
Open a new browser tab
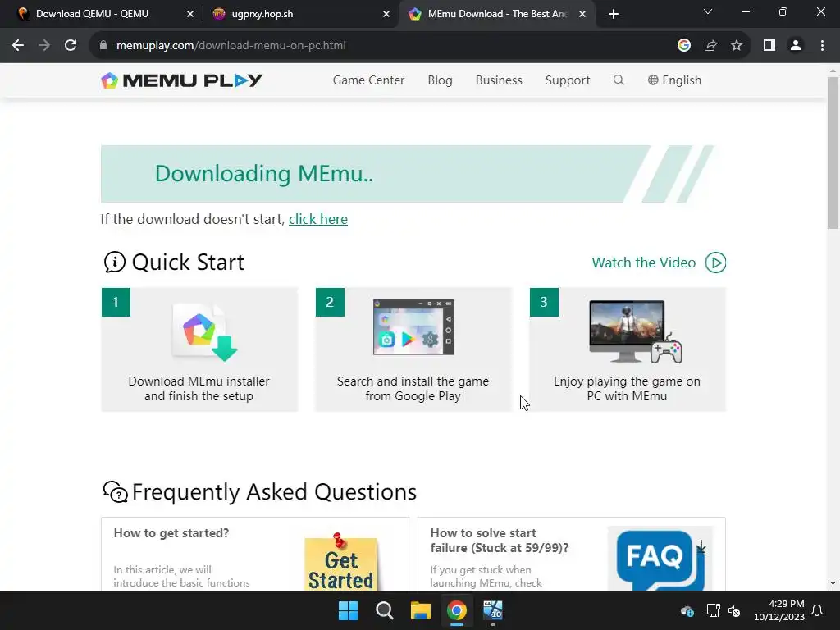pos(614,14)
